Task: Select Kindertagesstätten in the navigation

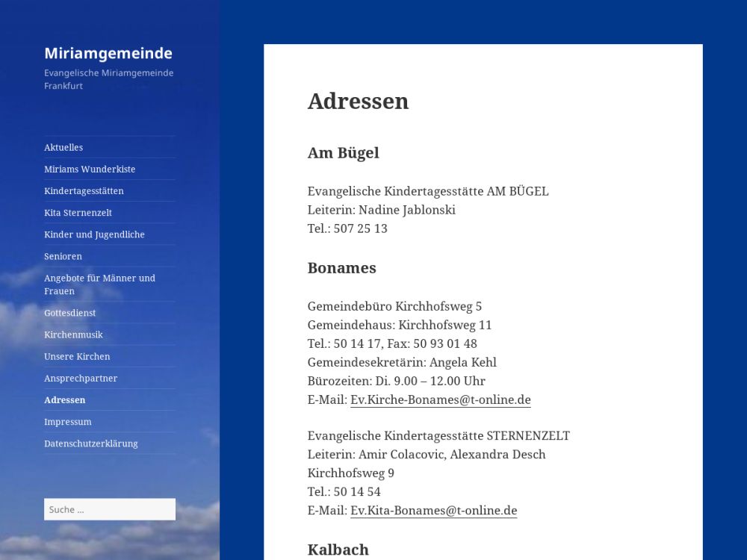Action: pyautogui.click(x=84, y=190)
